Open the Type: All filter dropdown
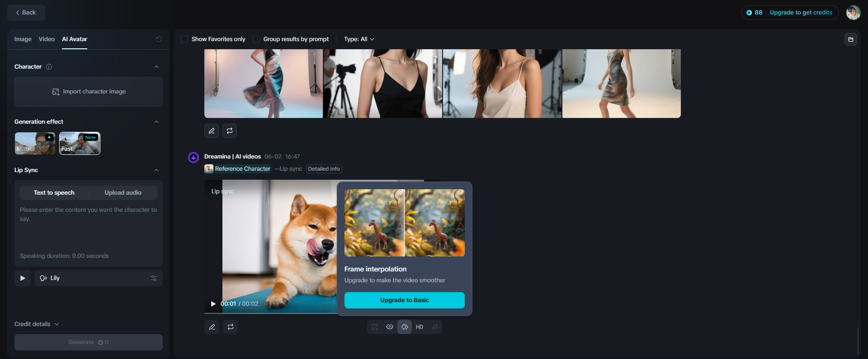 (359, 39)
